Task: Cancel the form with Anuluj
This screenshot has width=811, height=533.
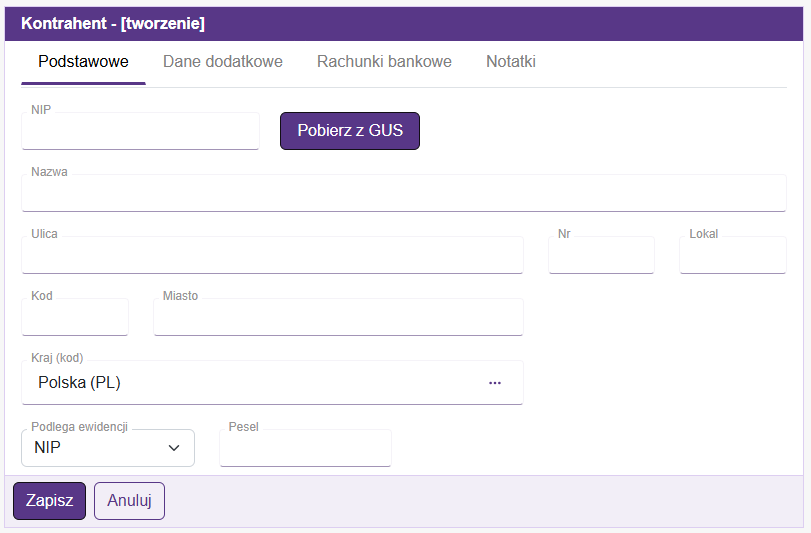Action: (x=129, y=501)
